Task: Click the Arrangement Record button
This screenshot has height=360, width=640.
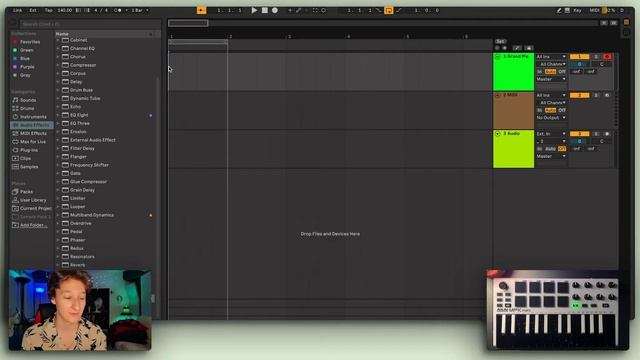Action: (275, 10)
